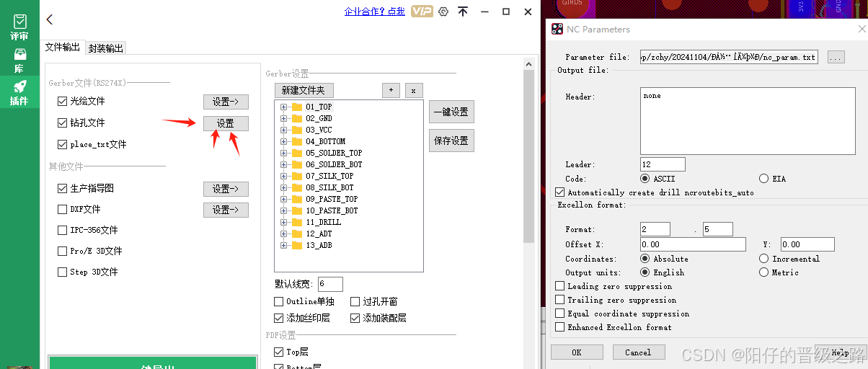The image size is (868, 369).
Task: Enable Leading zero suppression checkbox
Action: [x=560, y=286]
